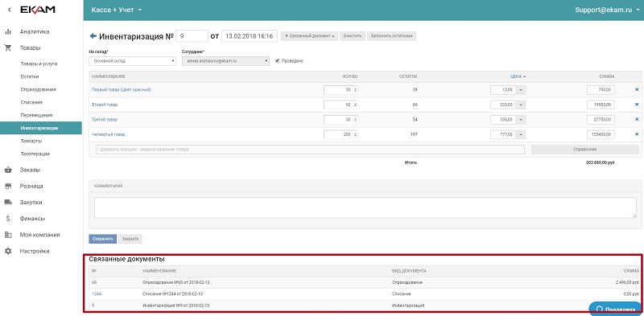The image size is (644, 316).
Task: Open price dropdown for Второй товар
Action: click(520, 105)
